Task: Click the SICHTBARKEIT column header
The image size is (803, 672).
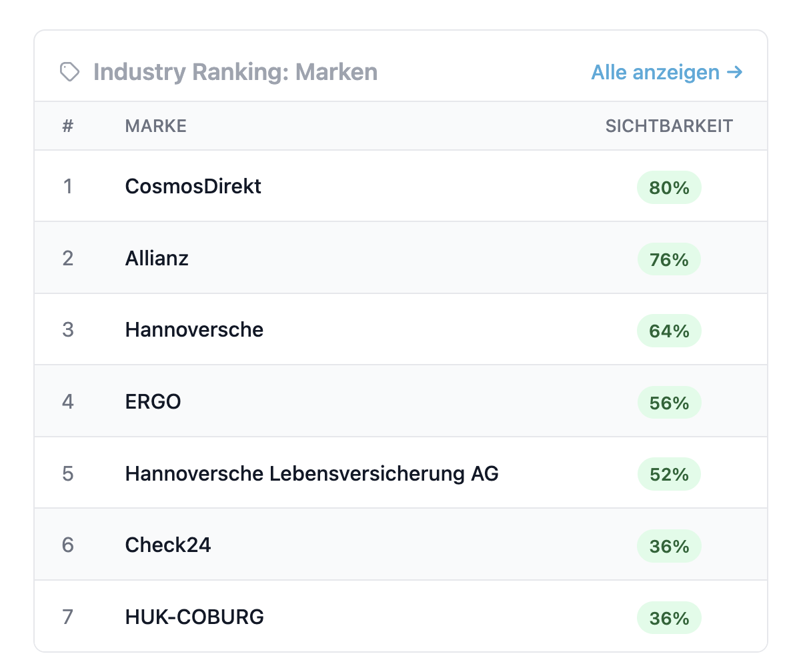Action: [669, 126]
